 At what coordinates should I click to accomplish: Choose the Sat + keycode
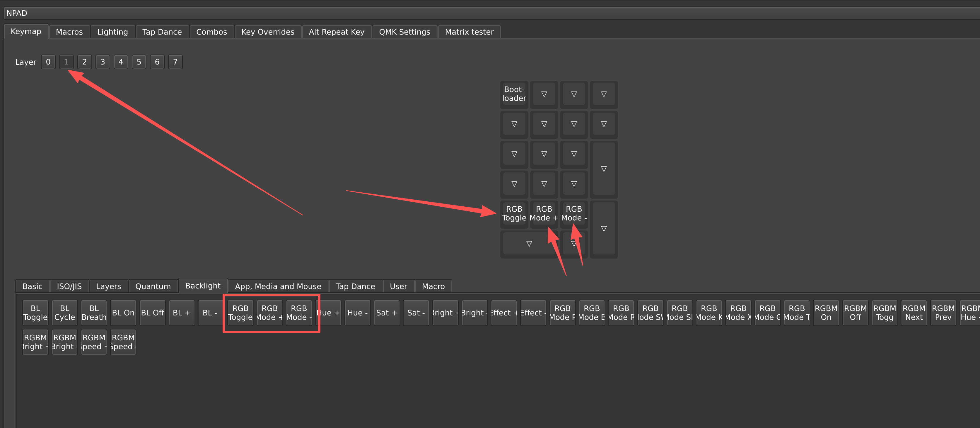coord(387,312)
